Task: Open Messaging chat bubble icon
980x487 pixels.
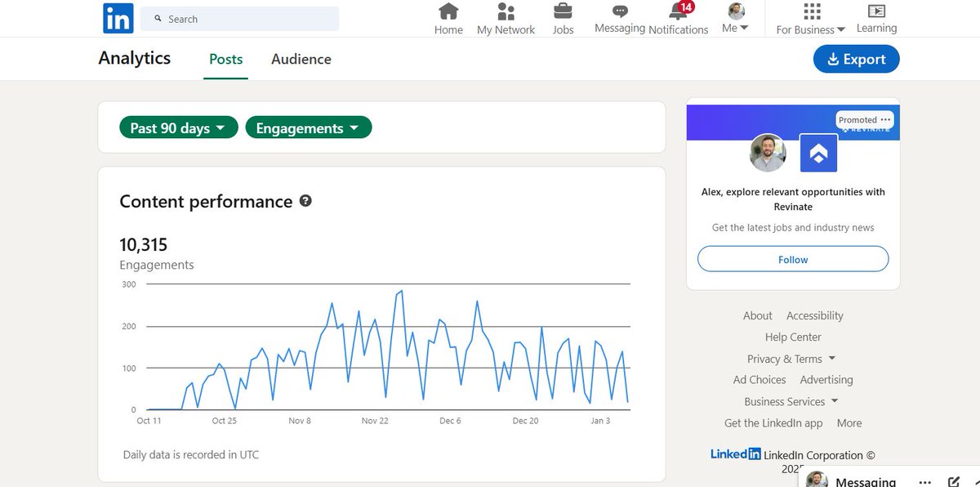Action: pyautogui.click(x=620, y=11)
